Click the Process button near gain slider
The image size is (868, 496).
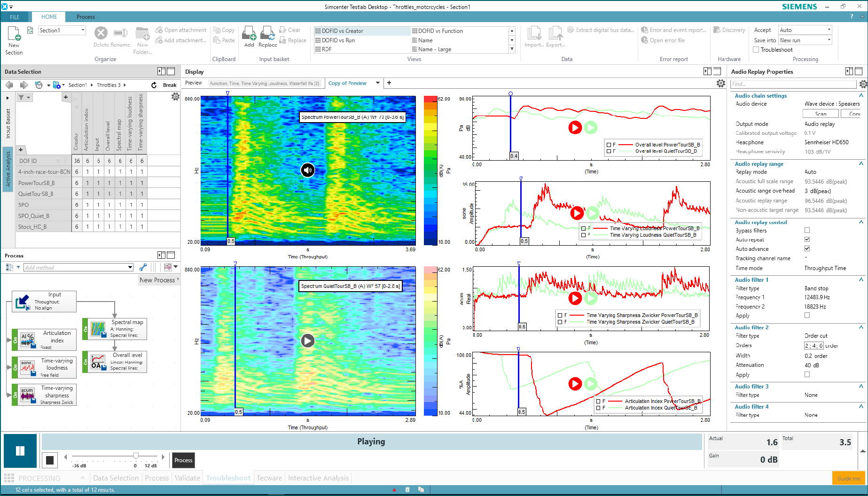click(183, 460)
